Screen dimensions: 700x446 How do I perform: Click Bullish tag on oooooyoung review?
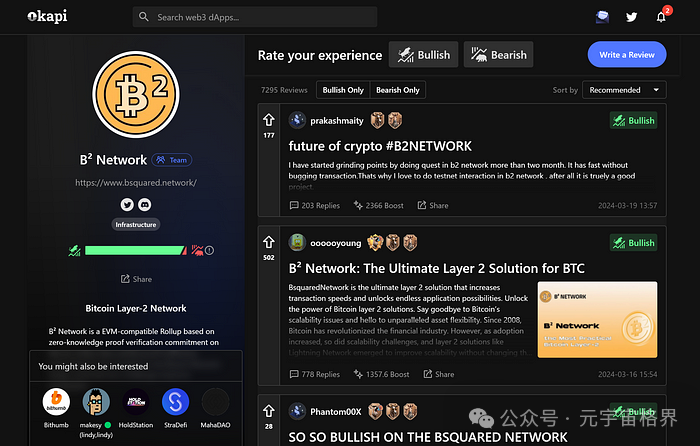click(633, 243)
